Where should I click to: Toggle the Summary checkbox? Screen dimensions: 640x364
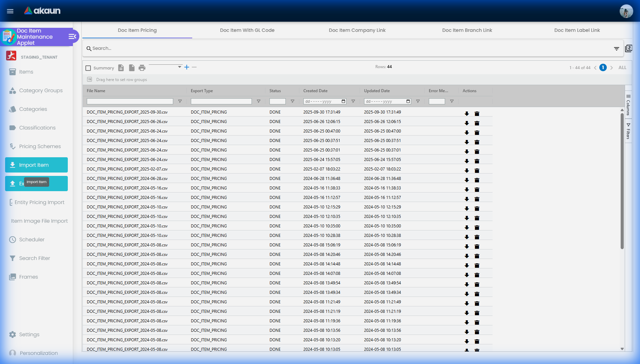pyautogui.click(x=88, y=68)
